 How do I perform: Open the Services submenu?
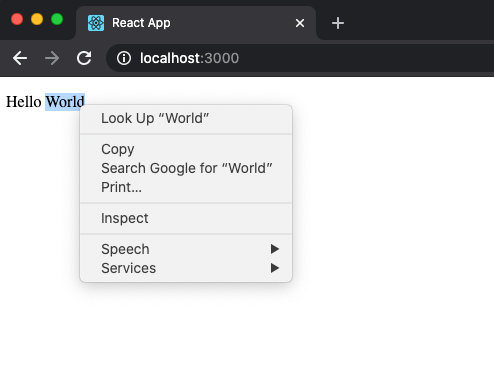click(x=186, y=268)
